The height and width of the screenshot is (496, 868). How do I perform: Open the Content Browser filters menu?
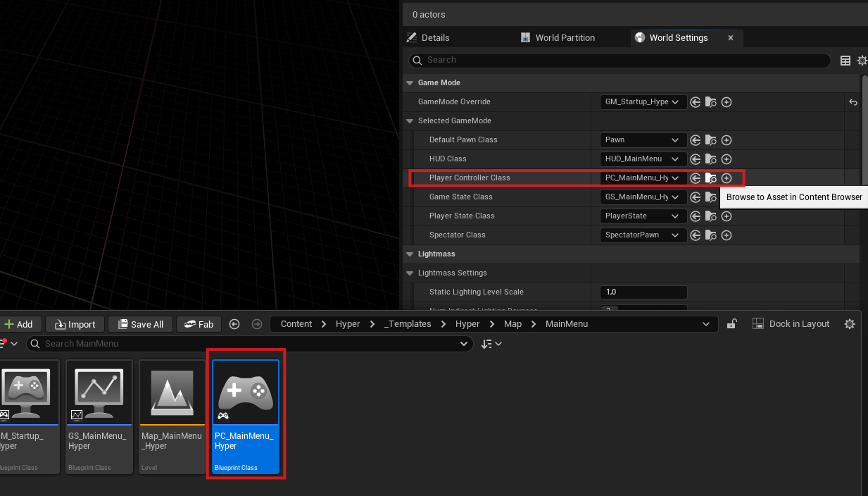(9, 344)
